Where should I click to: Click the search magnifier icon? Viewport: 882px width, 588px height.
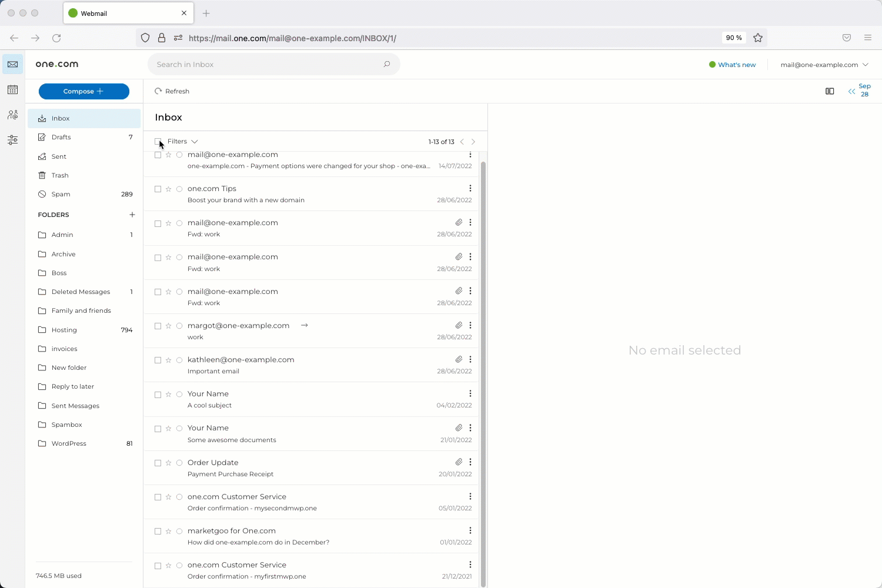point(386,65)
